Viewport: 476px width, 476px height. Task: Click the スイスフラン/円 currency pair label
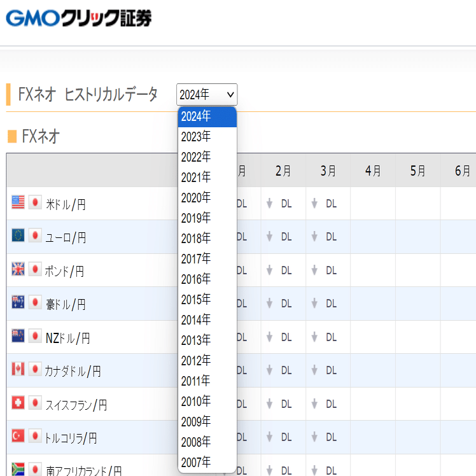[76, 405]
